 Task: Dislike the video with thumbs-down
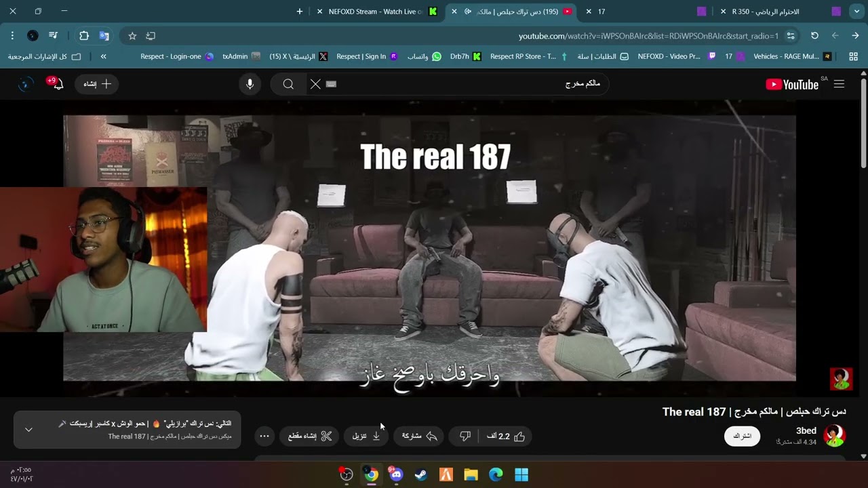465,436
